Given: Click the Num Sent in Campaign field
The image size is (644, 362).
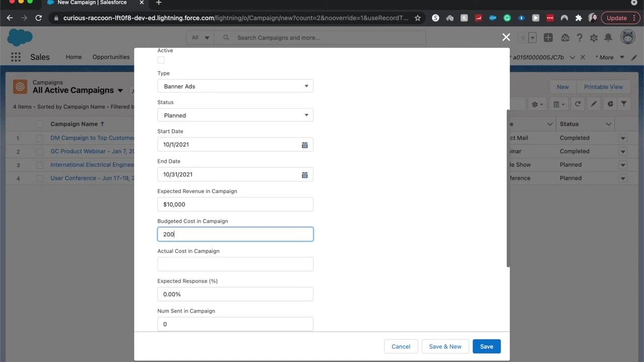Looking at the screenshot, I should [x=235, y=324].
